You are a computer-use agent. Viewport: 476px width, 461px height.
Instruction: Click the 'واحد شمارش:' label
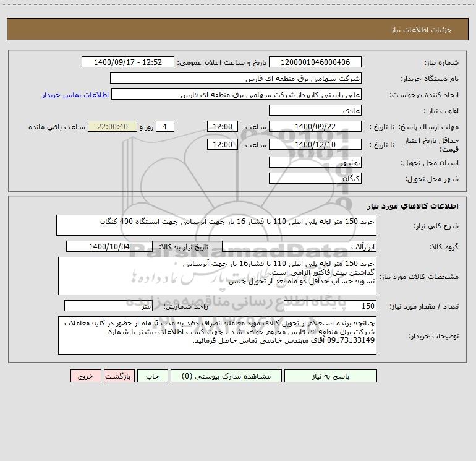186,307
